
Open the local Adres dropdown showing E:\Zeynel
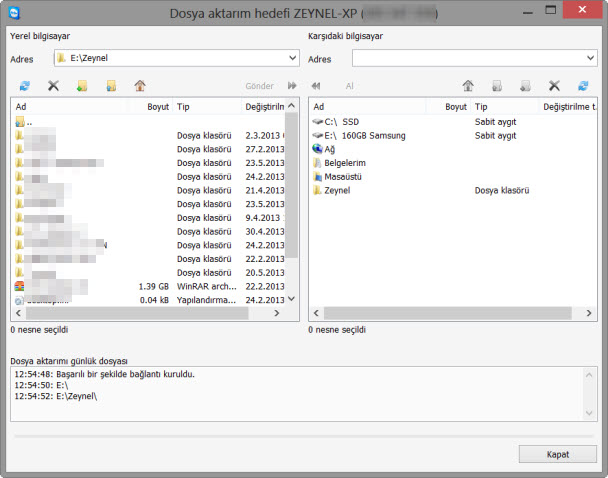290,59
